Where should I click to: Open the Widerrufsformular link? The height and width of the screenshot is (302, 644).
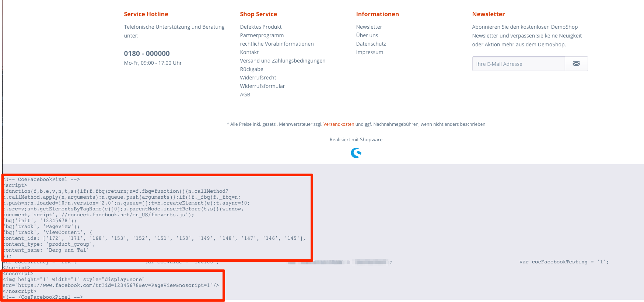point(263,86)
